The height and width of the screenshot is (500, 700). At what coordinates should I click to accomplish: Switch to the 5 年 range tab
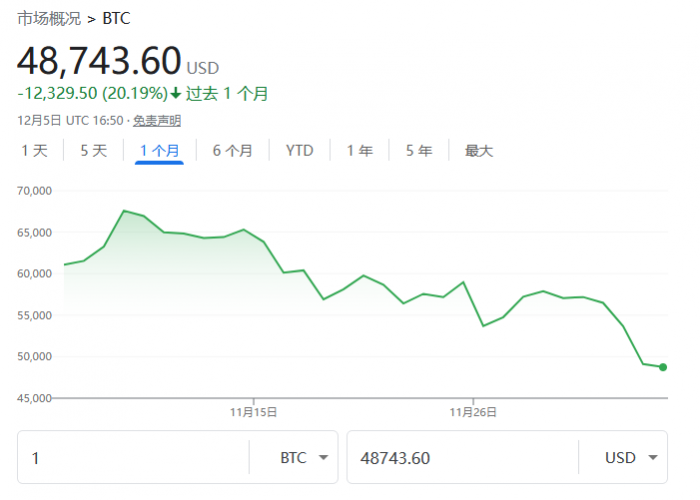419,151
